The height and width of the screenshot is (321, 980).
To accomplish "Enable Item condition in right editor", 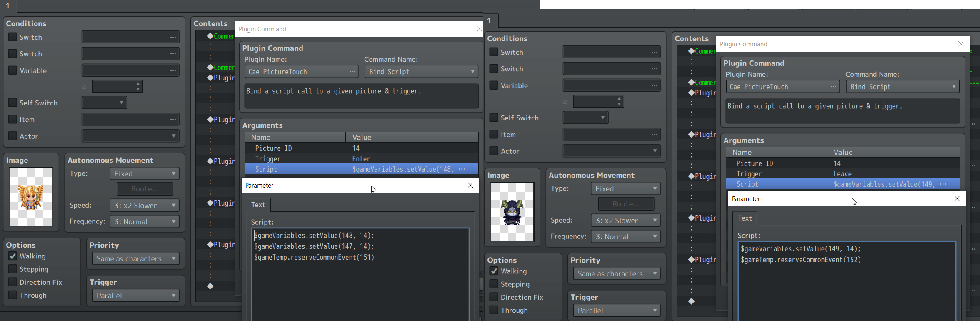I will (494, 135).
